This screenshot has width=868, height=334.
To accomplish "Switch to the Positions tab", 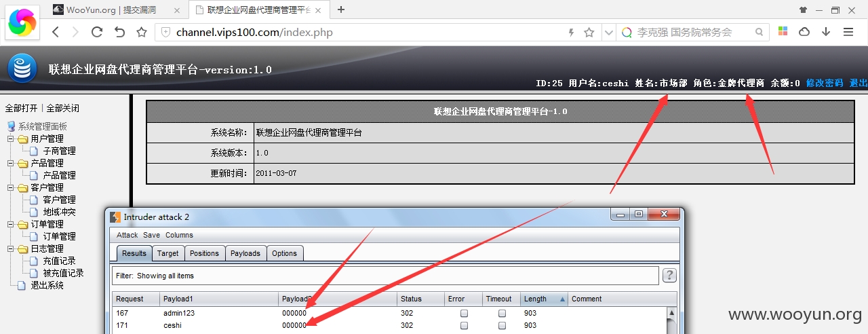I will coord(204,253).
